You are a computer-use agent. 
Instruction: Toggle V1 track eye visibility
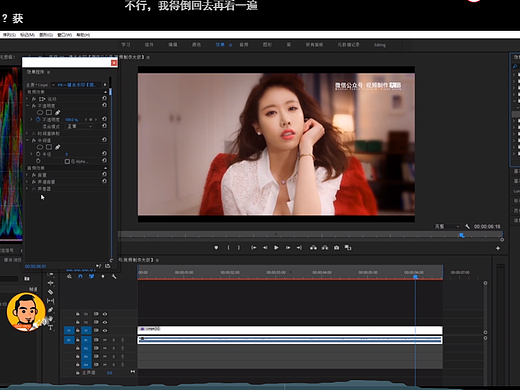[x=105, y=331]
